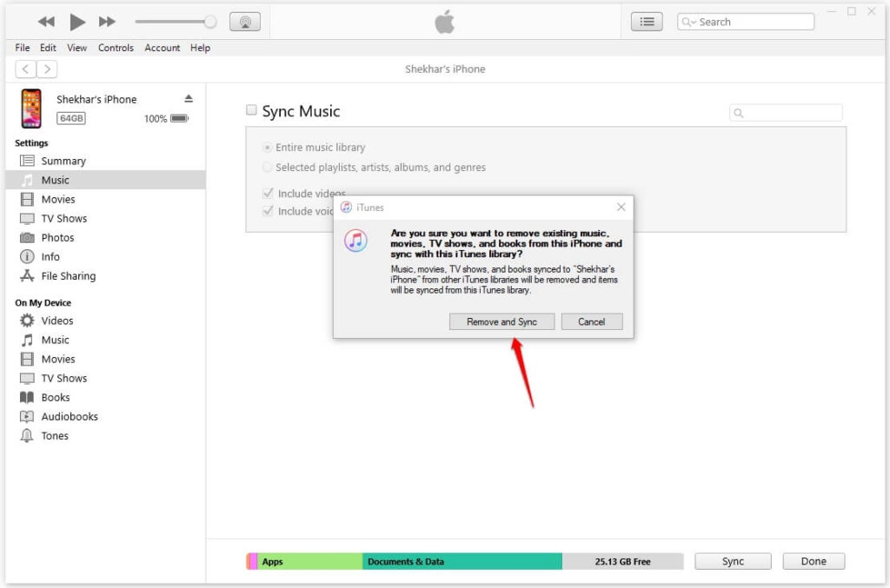Click the Done button

(814, 561)
